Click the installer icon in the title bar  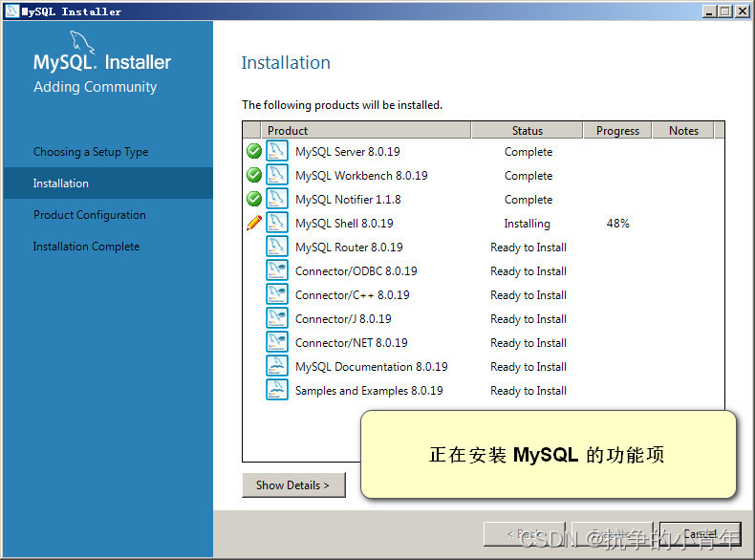(x=11, y=11)
